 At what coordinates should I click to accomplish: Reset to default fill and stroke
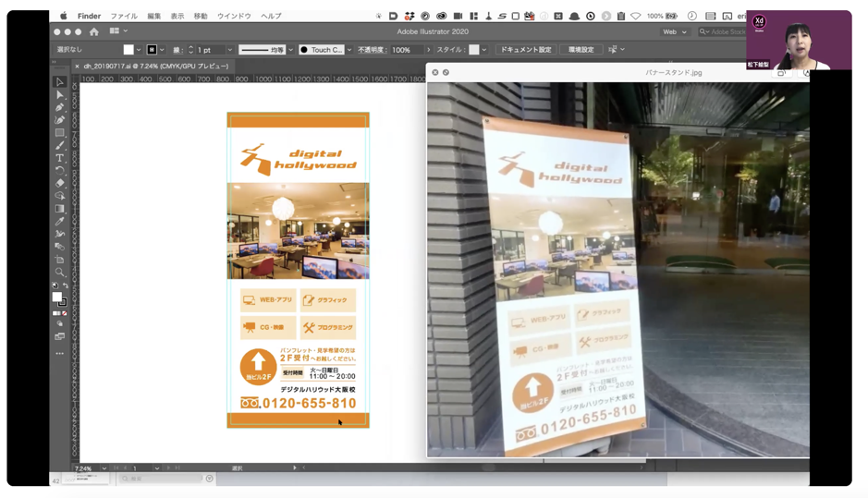click(55, 285)
